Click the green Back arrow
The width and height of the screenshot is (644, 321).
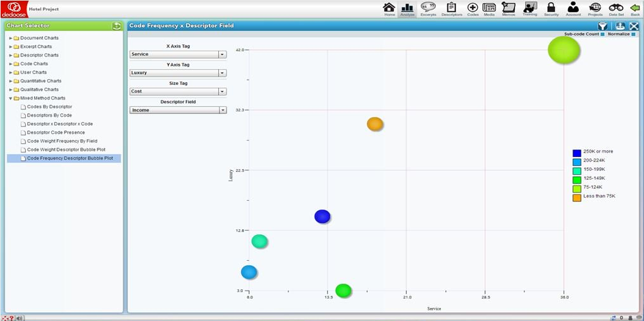pyautogui.click(x=635, y=9)
